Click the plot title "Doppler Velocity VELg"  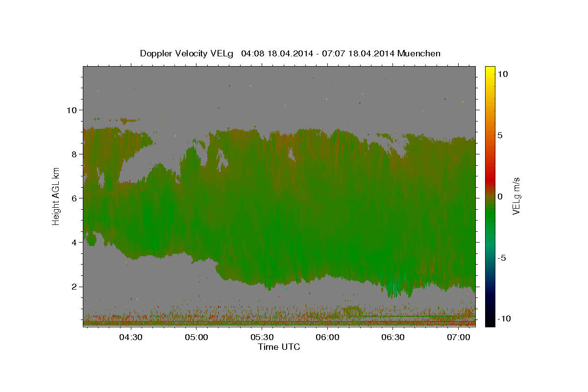tap(187, 53)
